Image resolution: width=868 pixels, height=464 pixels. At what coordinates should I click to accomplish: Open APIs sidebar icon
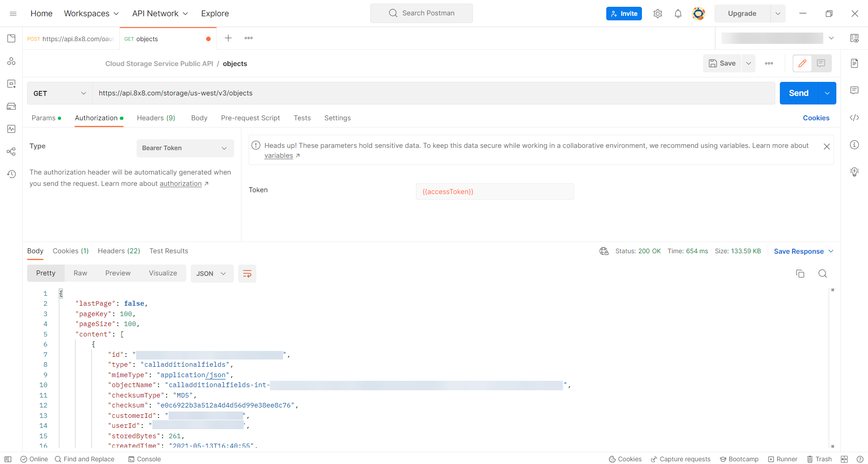coord(11,61)
